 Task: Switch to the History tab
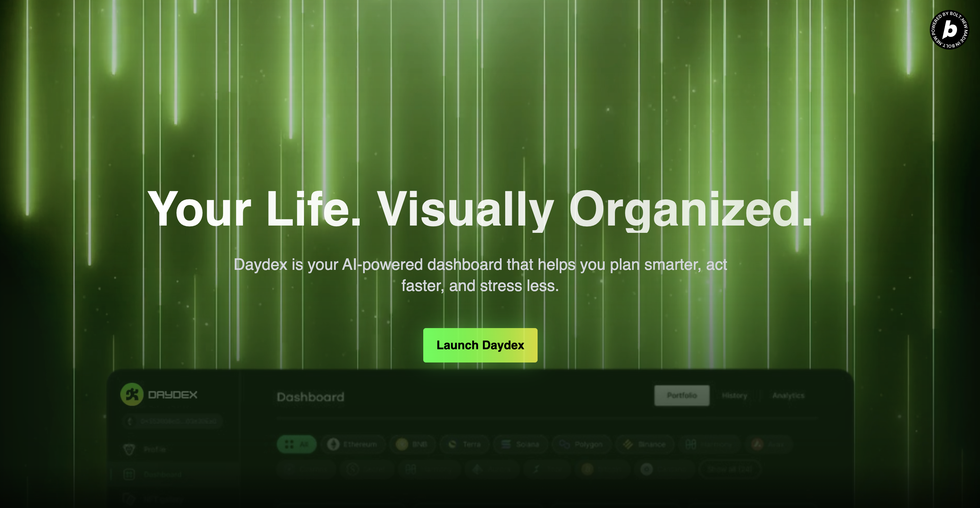point(734,396)
